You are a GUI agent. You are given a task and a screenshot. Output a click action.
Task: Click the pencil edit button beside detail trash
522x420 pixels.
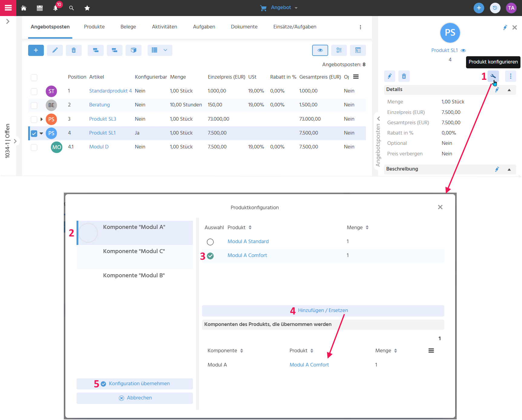pos(390,76)
